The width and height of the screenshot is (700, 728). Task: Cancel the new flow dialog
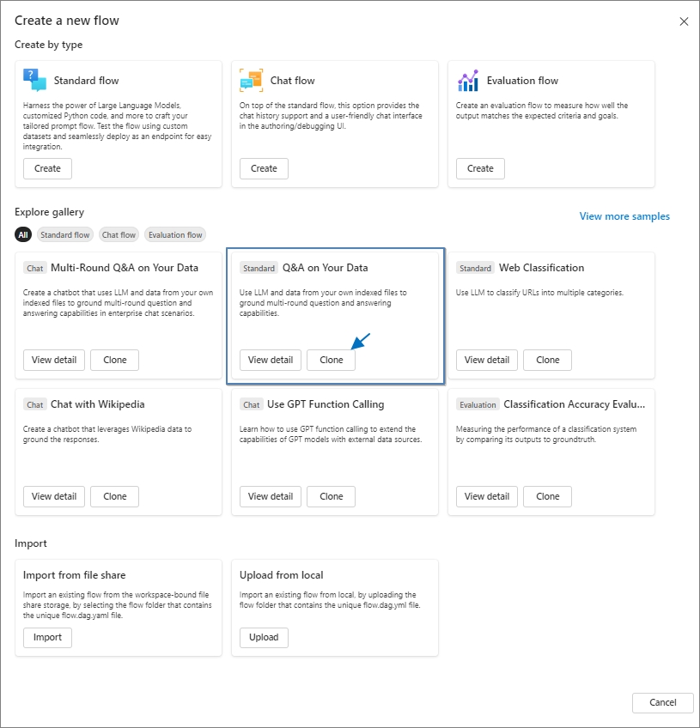click(x=663, y=703)
